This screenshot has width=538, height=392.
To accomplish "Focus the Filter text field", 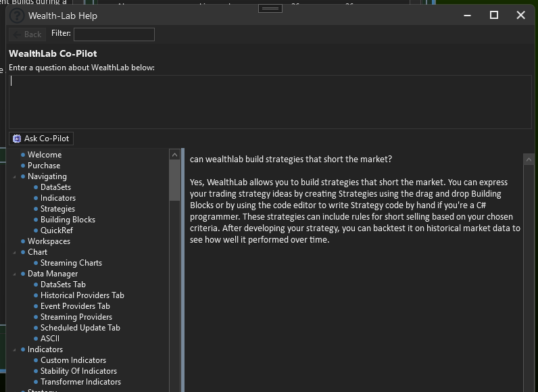I will (x=114, y=34).
